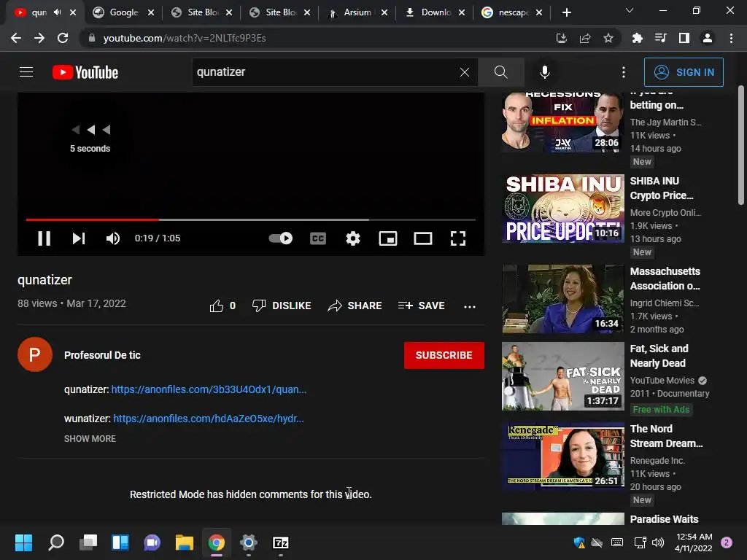Bookmark this tab with star

(608, 38)
